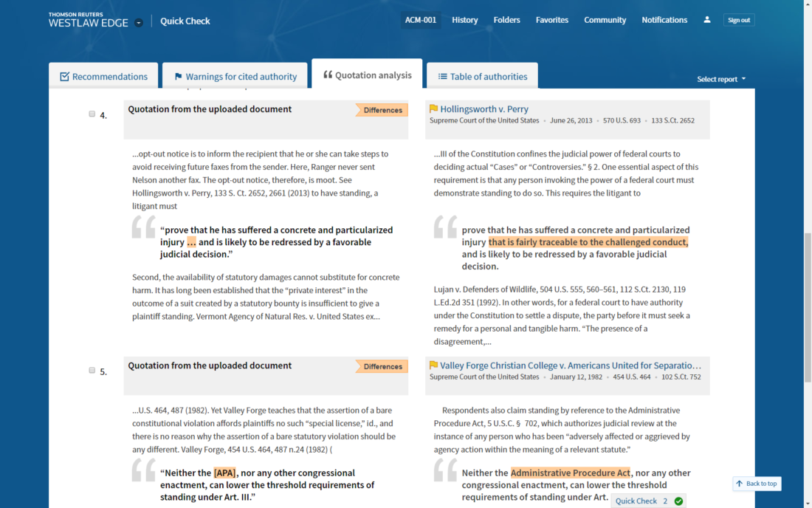The image size is (812, 508).
Task: Click the scrollbar down arrow
Action: click(x=808, y=504)
